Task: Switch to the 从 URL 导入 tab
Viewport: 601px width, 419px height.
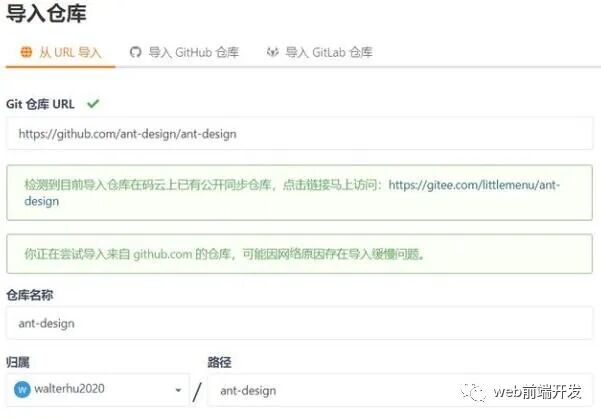Action: pos(61,53)
